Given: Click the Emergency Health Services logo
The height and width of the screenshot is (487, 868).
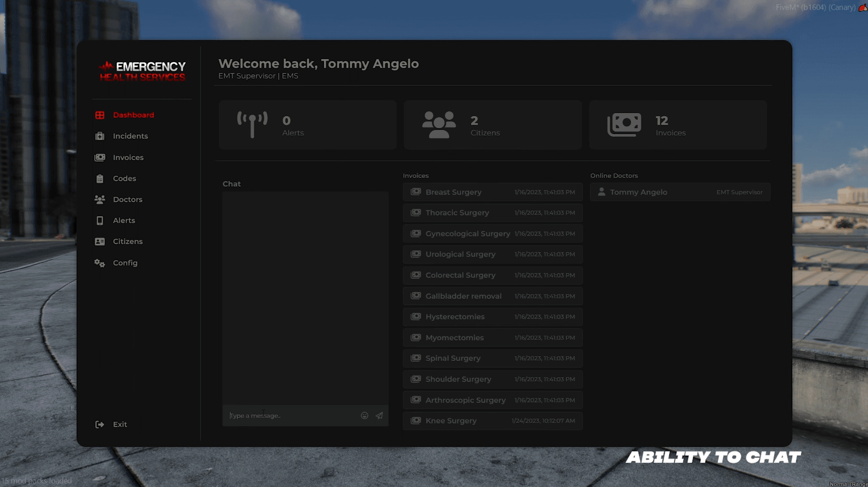Looking at the screenshot, I should [142, 71].
